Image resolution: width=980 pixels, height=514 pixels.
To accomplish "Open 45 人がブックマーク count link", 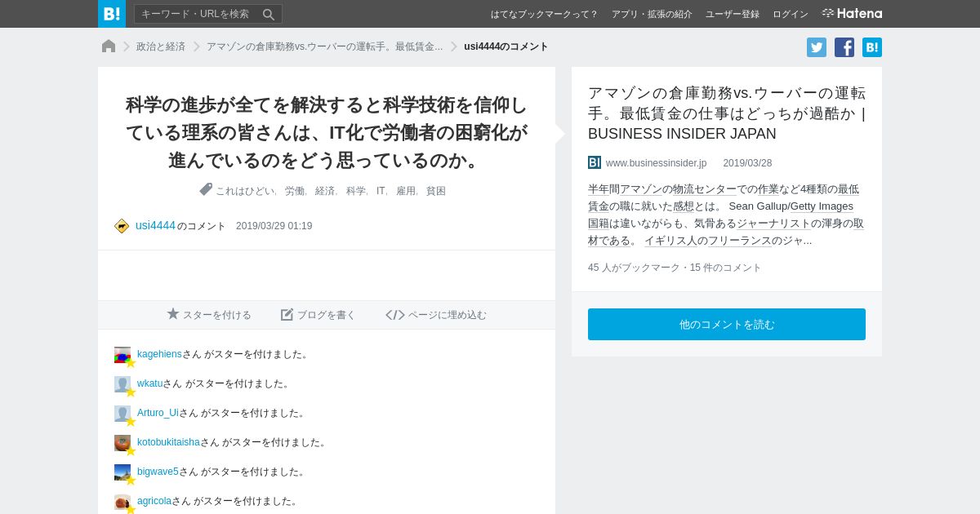I will tap(634, 268).
